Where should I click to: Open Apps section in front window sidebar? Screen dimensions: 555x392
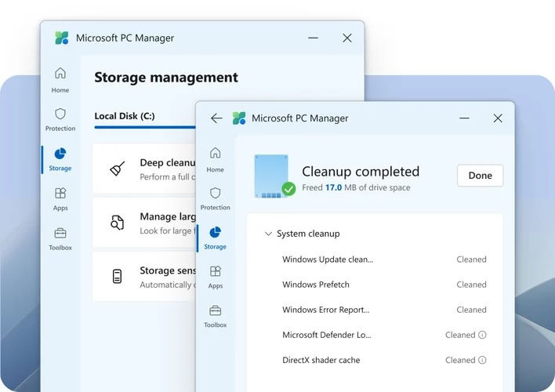215,276
